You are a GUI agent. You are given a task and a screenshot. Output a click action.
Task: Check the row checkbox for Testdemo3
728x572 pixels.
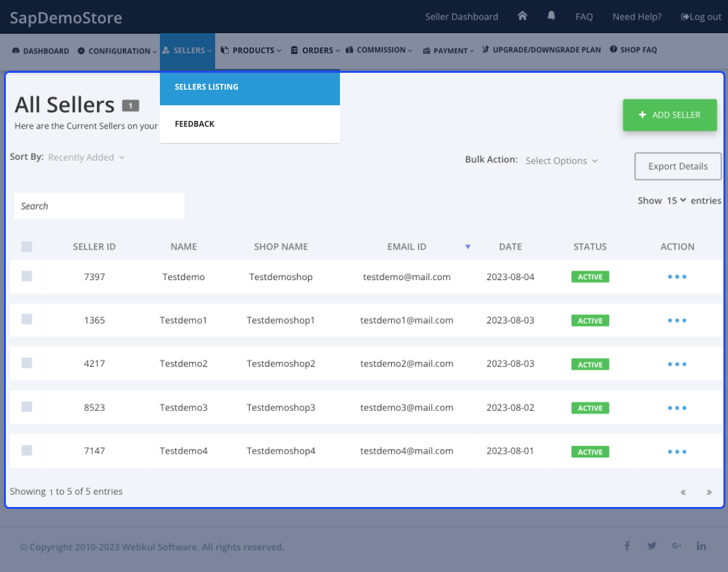point(27,408)
